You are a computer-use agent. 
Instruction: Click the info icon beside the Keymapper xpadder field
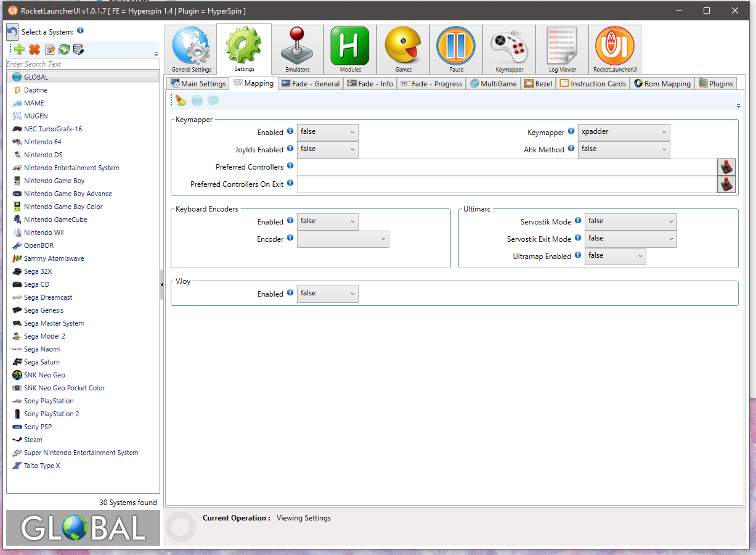pos(571,131)
